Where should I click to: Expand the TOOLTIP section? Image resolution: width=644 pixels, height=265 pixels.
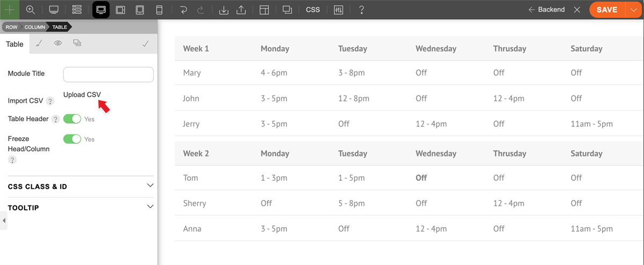[x=80, y=208]
